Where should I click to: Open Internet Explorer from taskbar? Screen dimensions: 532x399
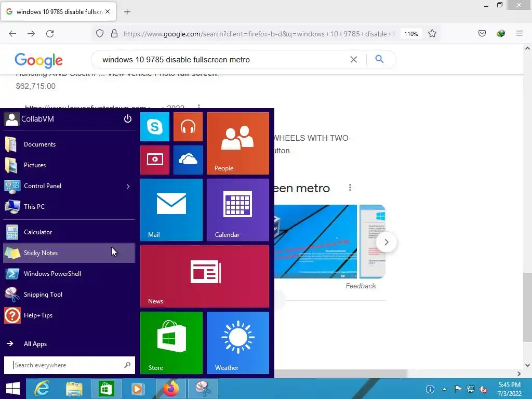click(42, 389)
